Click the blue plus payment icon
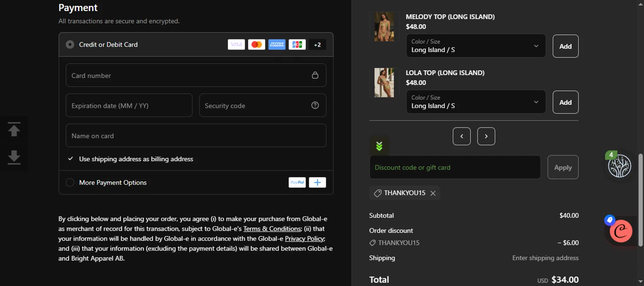The height and width of the screenshot is (286, 644). coord(317,182)
